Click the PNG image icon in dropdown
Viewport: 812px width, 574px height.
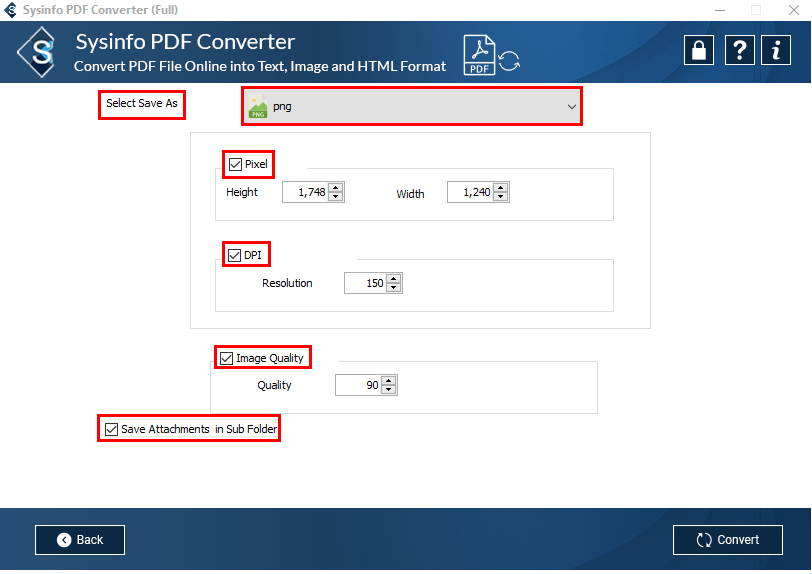click(258, 107)
